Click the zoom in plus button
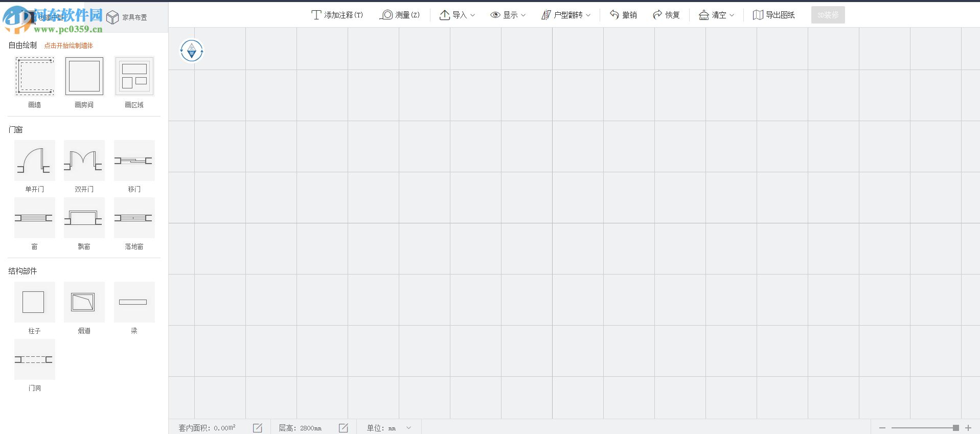 pos(968,428)
